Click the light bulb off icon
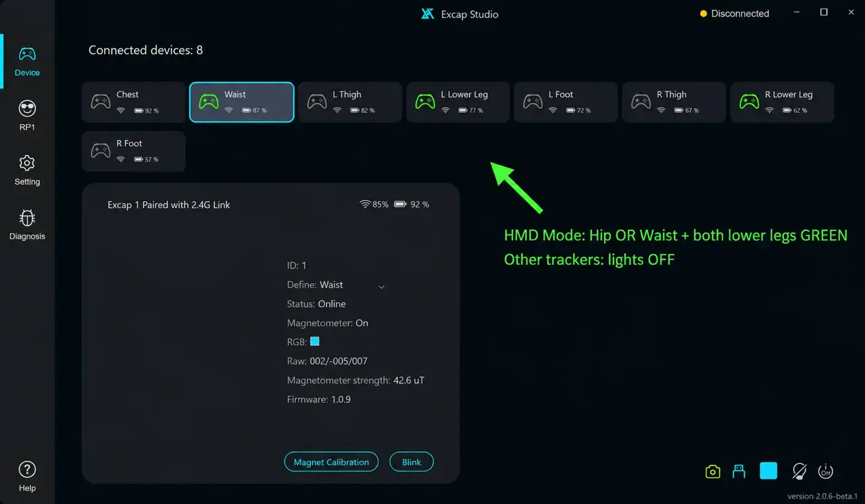865x504 pixels. pos(799,472)
